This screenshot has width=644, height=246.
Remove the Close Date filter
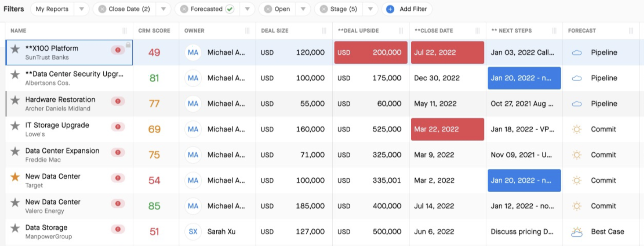click(x=102, y=9)
